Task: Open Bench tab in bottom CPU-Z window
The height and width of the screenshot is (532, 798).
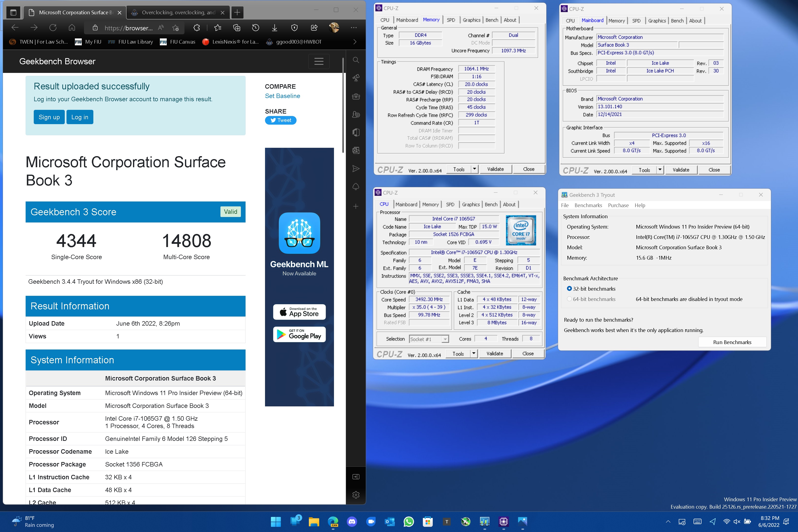Action: [x=491, y=204]
